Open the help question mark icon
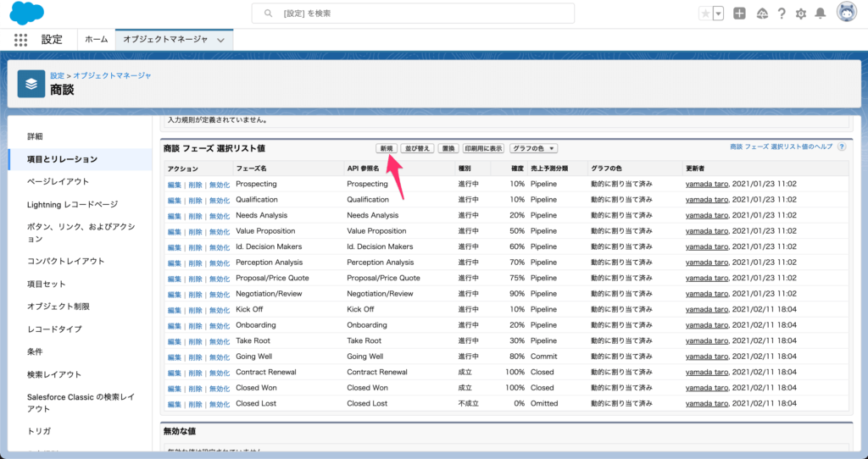The image size is (868, 459). tap(781, 14)
